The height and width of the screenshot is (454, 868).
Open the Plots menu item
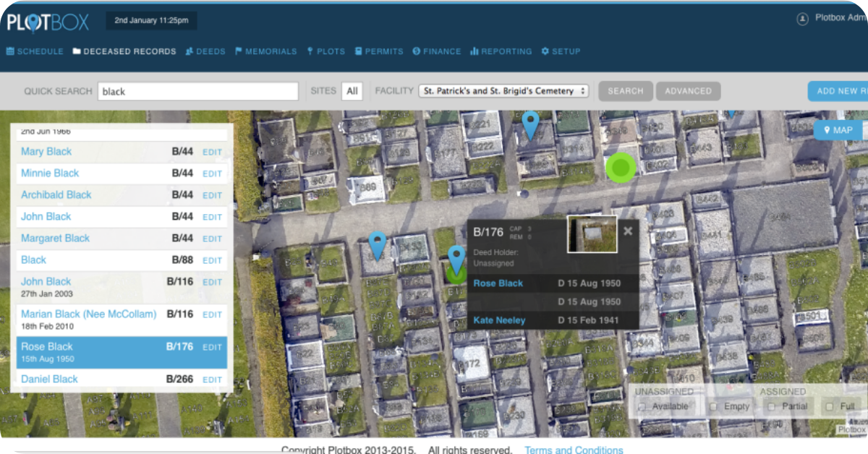coord(325,51)
